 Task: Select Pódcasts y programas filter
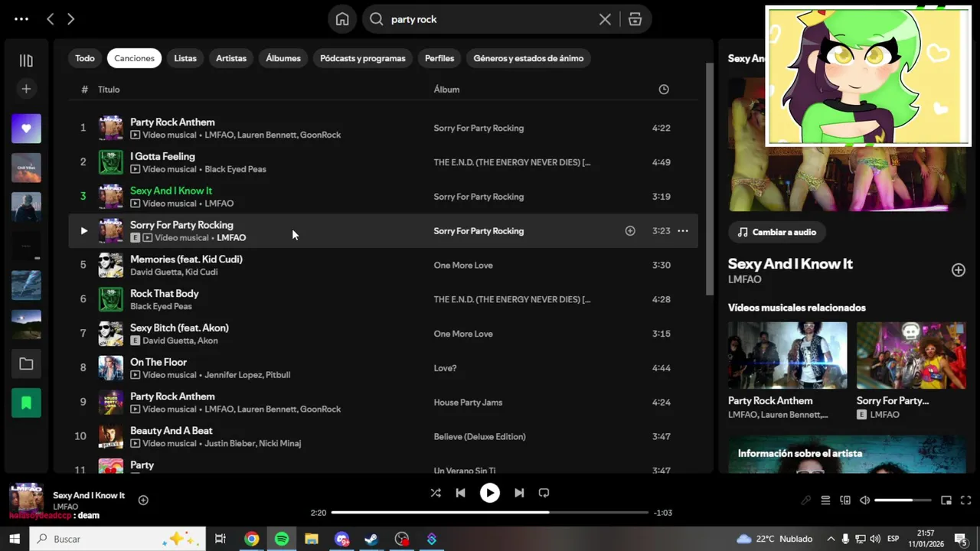tap(363, 58)
